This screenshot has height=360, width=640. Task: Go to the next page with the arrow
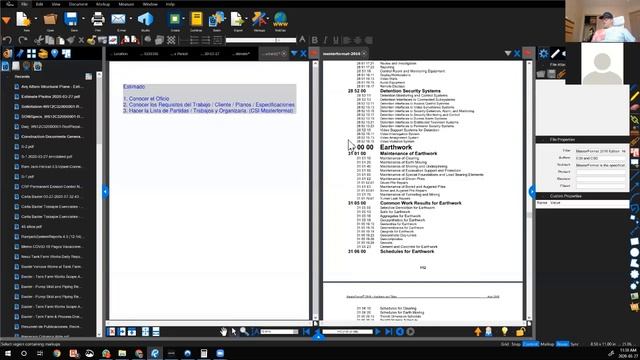coord(378,332)
